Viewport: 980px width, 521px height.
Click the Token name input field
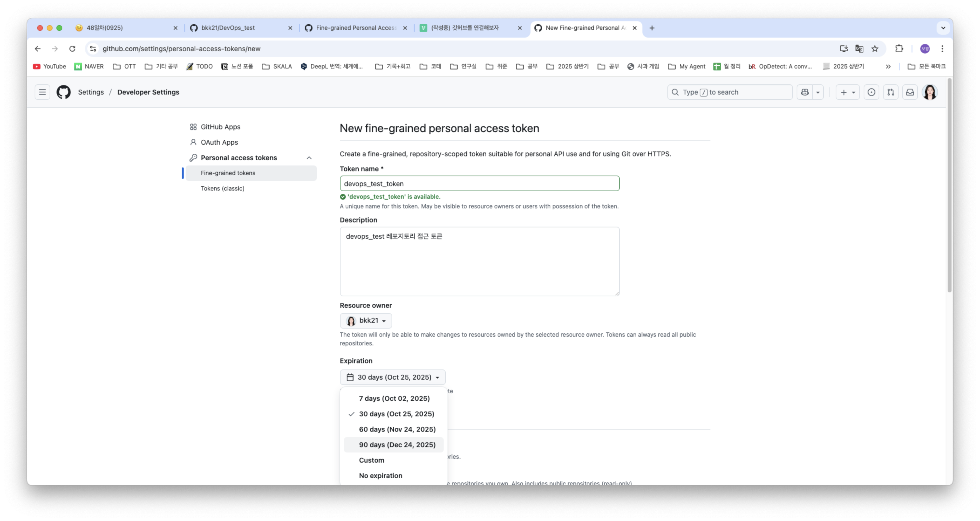point(479,183)
